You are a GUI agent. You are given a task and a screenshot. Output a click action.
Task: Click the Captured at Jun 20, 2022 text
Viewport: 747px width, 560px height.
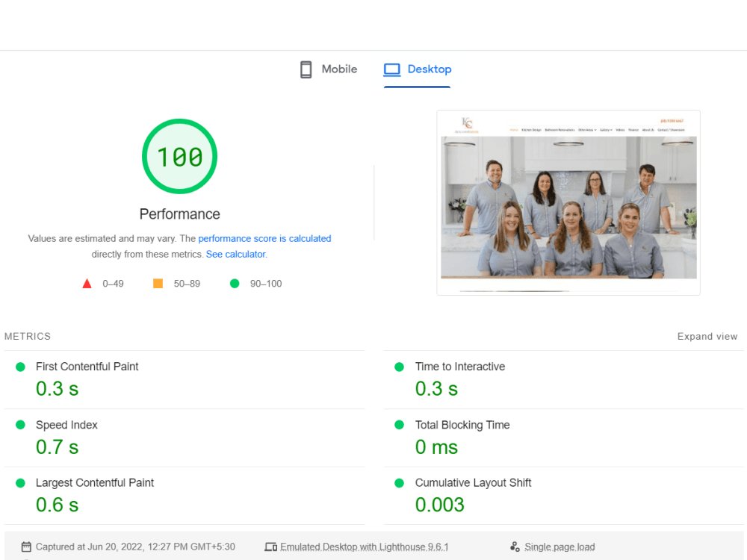(x=135, y=547)
